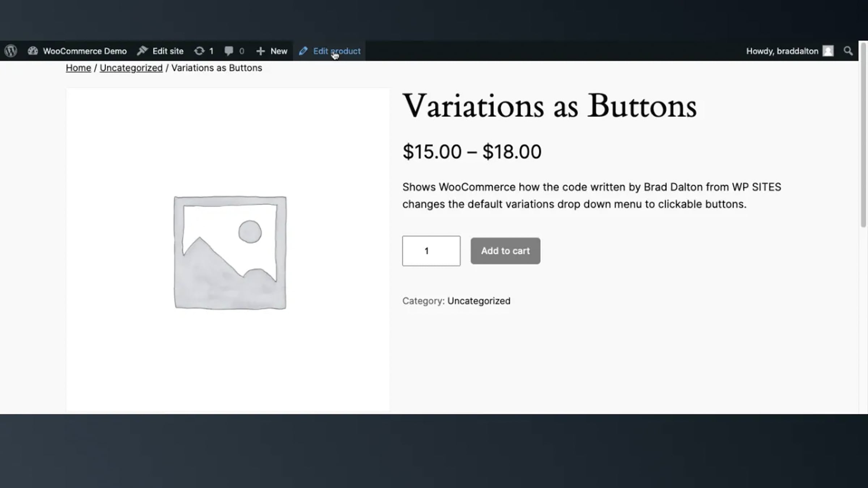868x488 pixels.
Task: Click the braddalton user avatar
Action: pos(828,51)
